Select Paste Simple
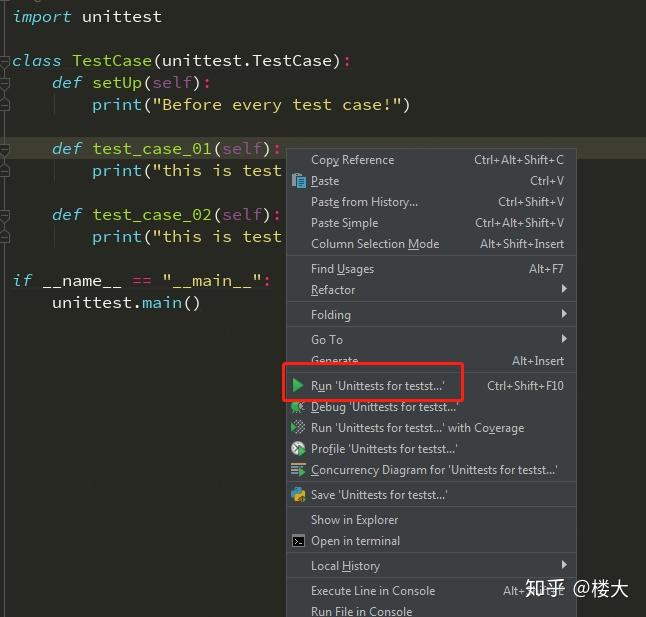The height and width of the screenshot is (617, 646). click(431, 223)
